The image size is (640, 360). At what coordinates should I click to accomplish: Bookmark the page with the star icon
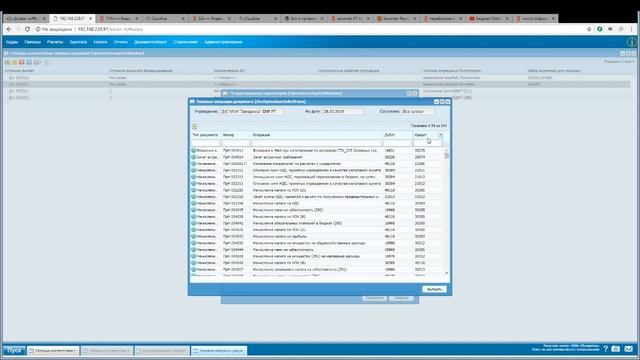[x=589, y=29]
